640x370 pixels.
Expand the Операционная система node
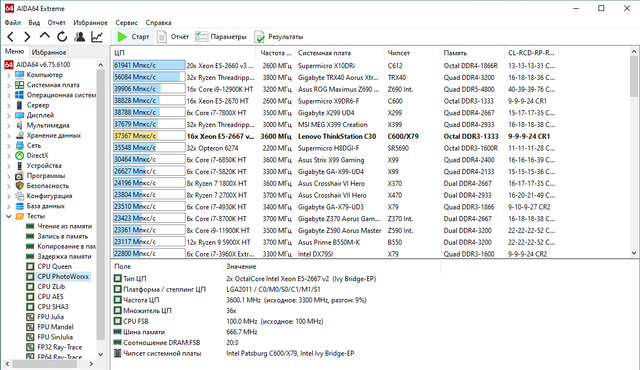pos(9,95)
